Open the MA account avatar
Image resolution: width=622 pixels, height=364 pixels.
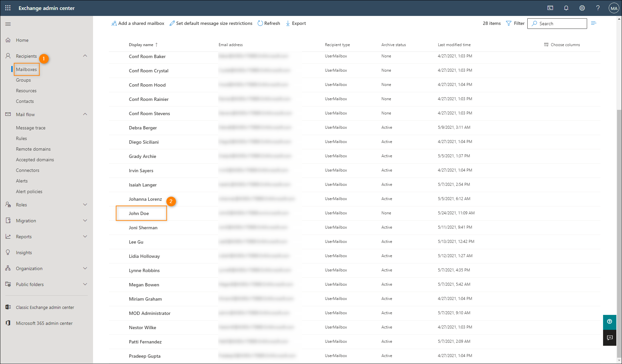click(x=614, y=8)
